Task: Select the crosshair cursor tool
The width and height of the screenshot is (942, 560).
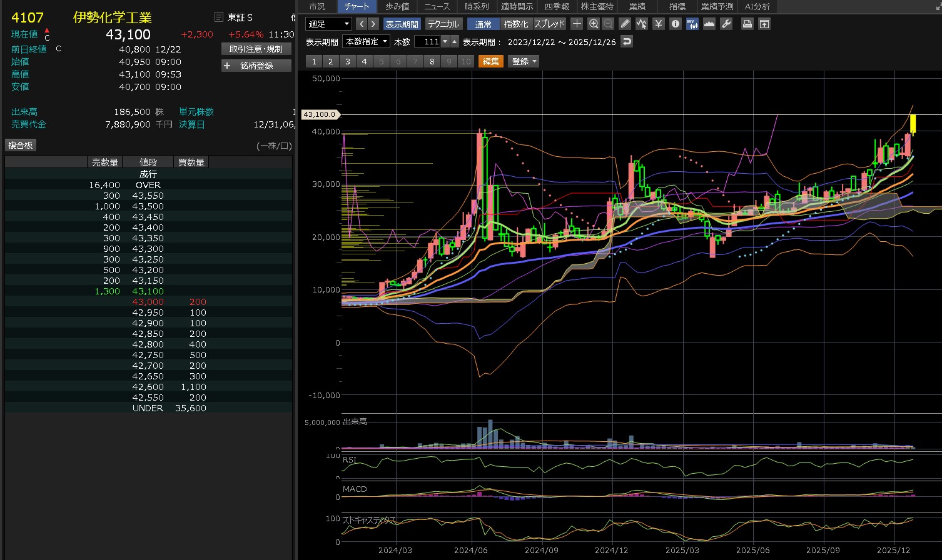Action: coord(577,24)
